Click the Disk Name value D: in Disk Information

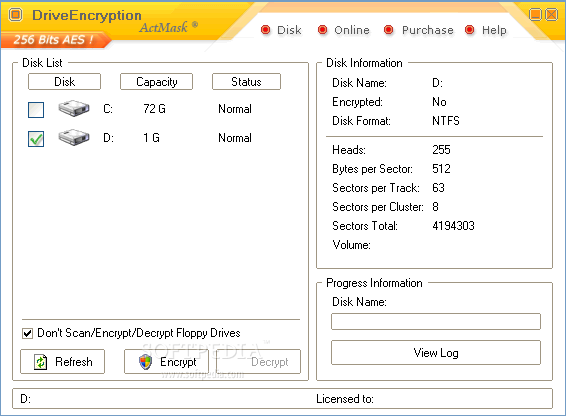[x=437, y=83]
